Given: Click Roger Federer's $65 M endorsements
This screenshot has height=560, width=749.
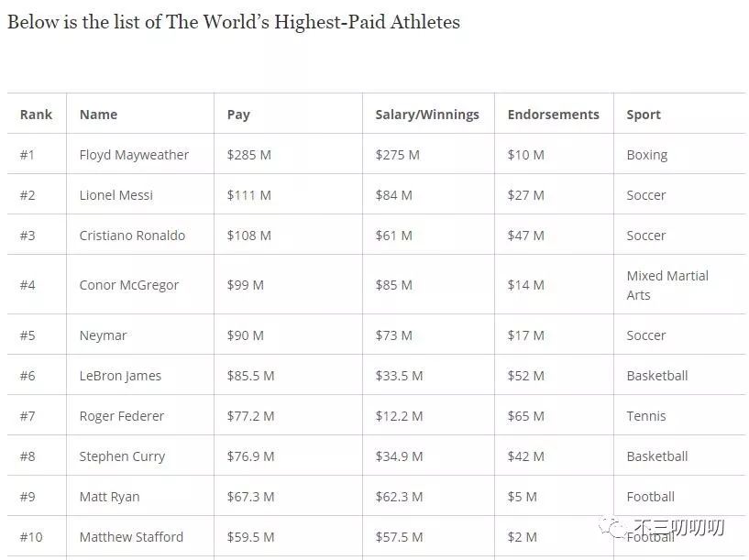Looking at the screenshot, I should coord(526,416).
